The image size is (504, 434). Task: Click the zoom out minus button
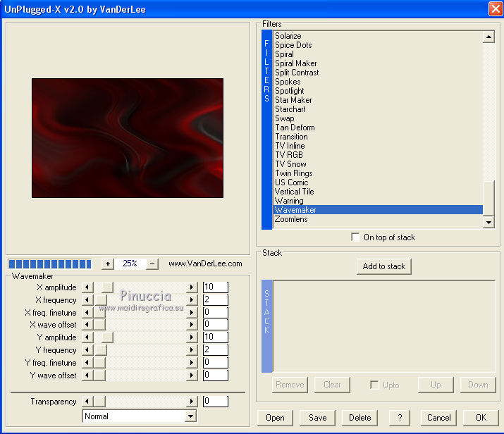click(x=152, y=264)
